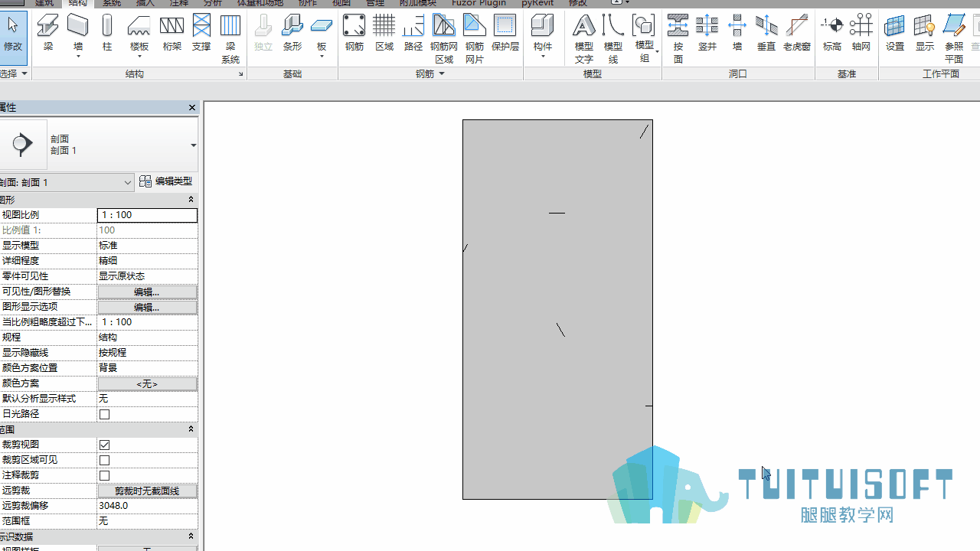Open the 模型文字 (Model Text) tool
This screenshot has height=551, width=980.
583,38
